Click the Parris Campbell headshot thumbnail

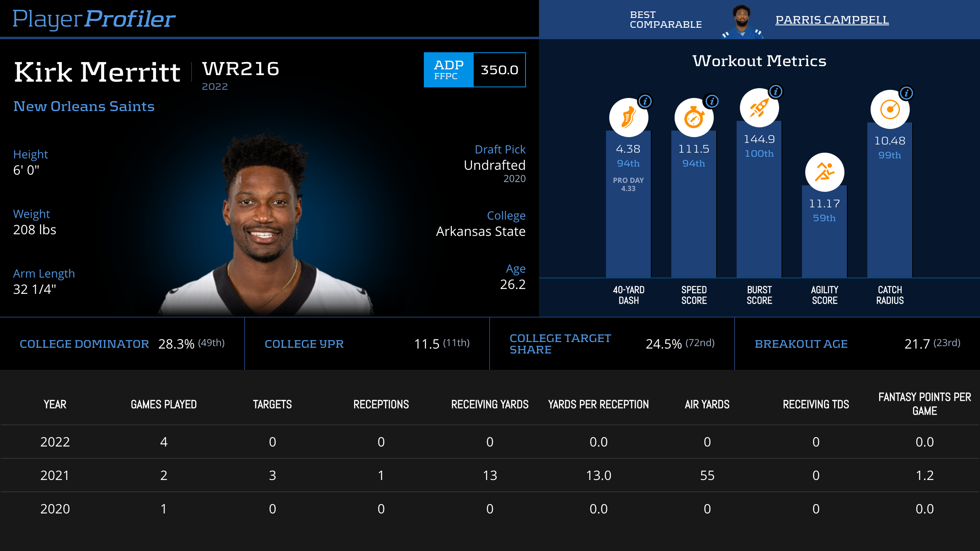tap(742, 21)
